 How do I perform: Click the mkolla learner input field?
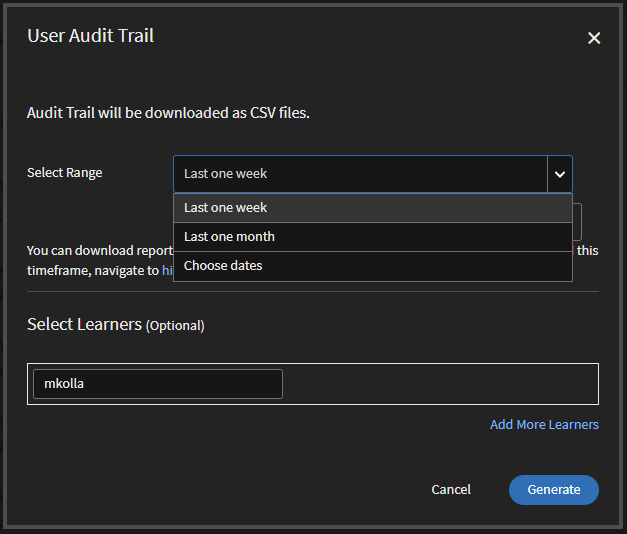click(x=158, y=384)
